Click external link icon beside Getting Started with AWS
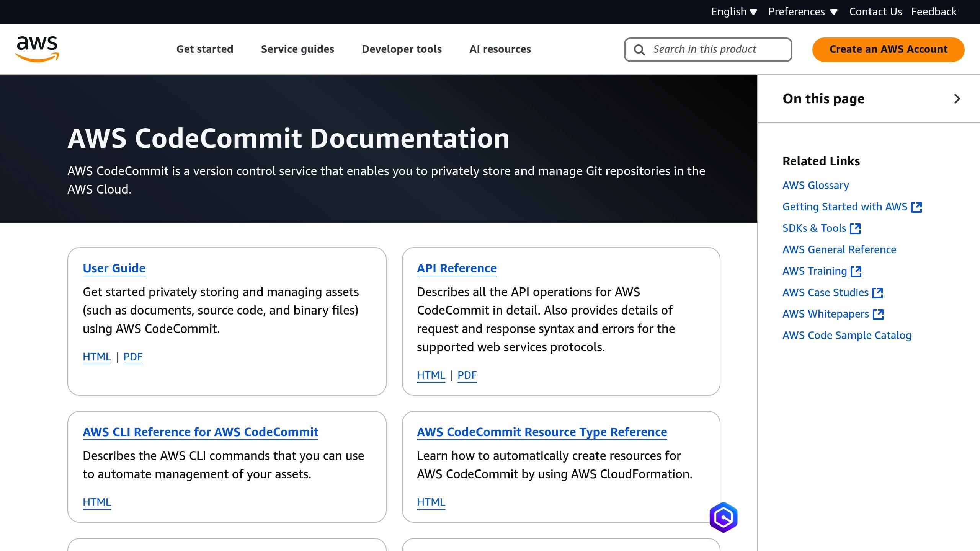980x551 pixels. coord(916,207)
